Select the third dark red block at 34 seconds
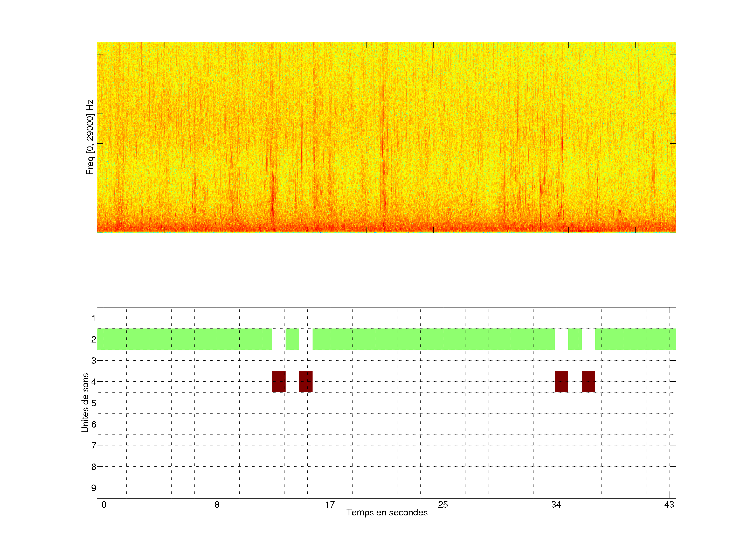Image resolution: width=747 pixels, height=560 pixels. [x=561, y=381]
